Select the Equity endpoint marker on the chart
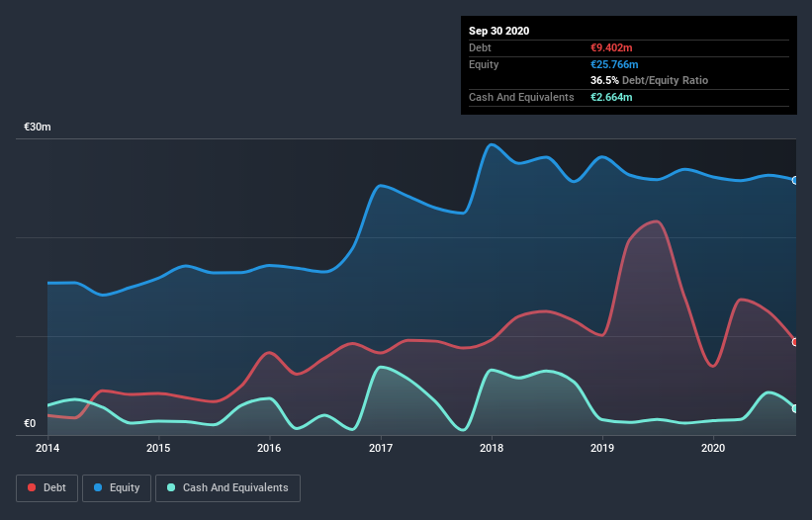812x520 pixels. [795, 180]
